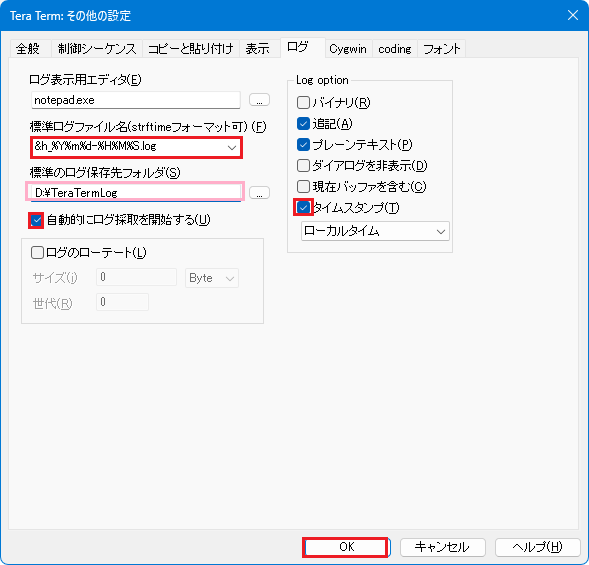Image resolution: width=589 pixels, height=565 pixels.
Task: Check 現在バッファを含む(C) option
Action: (303, 187)
